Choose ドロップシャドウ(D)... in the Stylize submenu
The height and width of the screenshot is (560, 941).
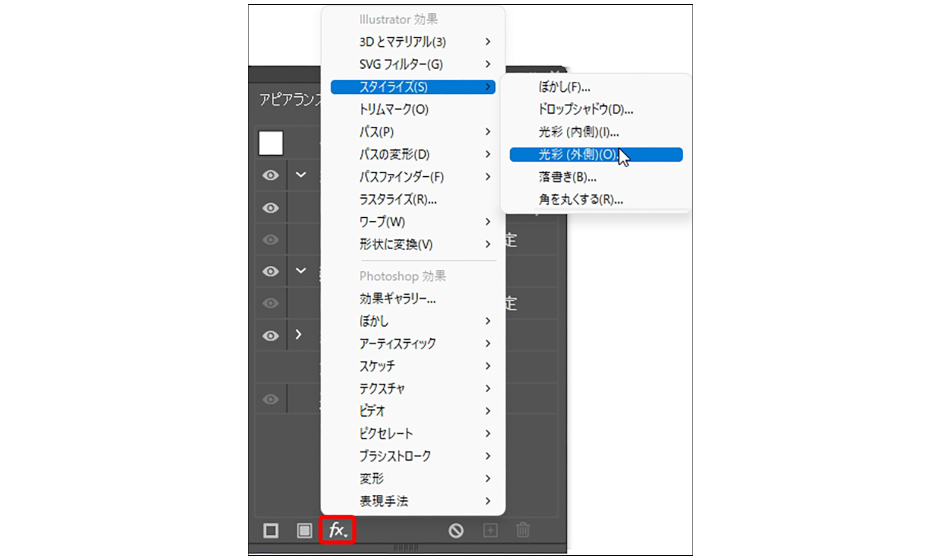[585, 109]
